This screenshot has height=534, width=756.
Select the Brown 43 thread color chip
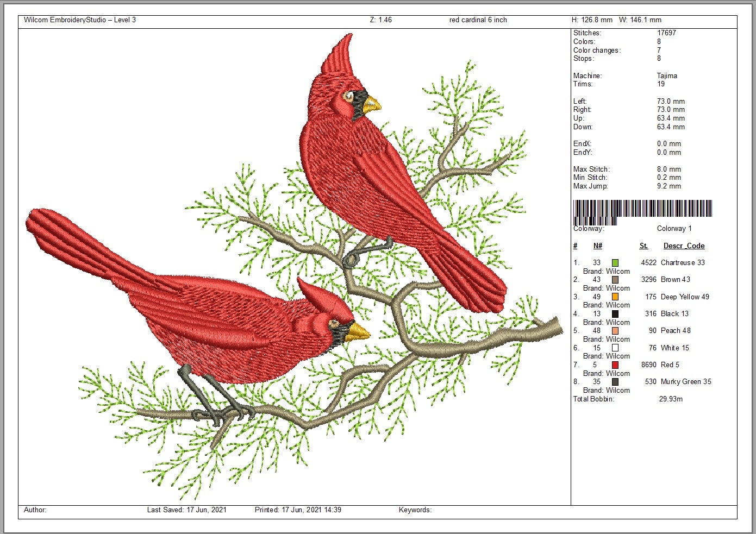point(615,279)
